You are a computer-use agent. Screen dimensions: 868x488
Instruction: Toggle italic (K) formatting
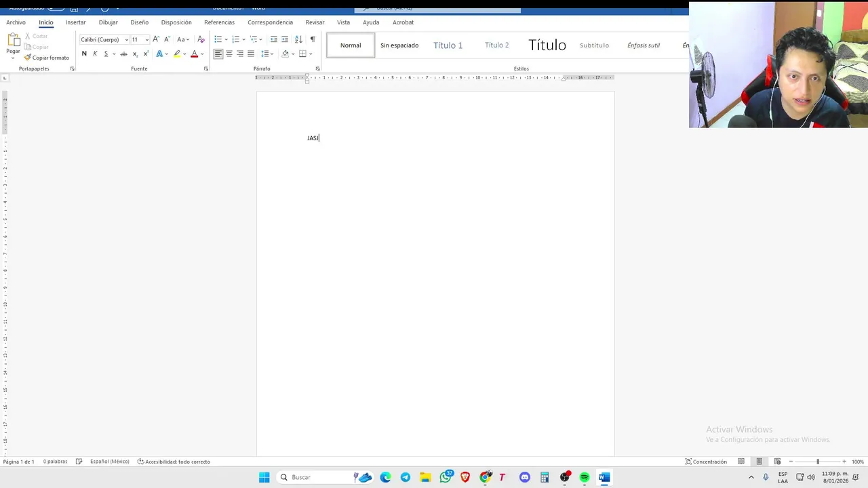pyautogui.click(x=95, y=54)
